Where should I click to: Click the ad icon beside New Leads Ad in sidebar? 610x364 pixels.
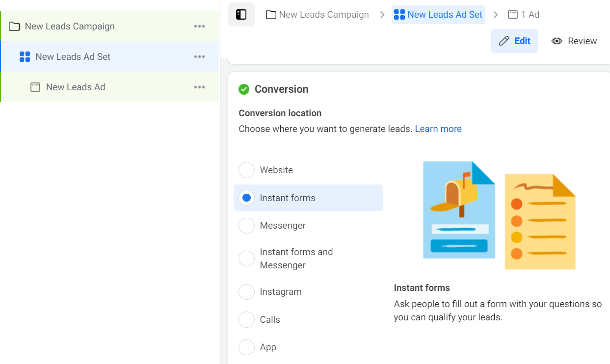point(35,87)
